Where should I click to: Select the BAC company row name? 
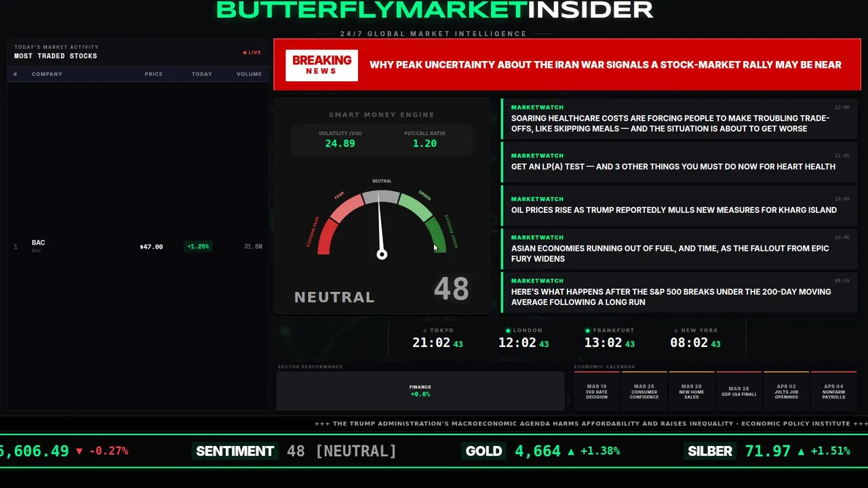coord(38,243)
